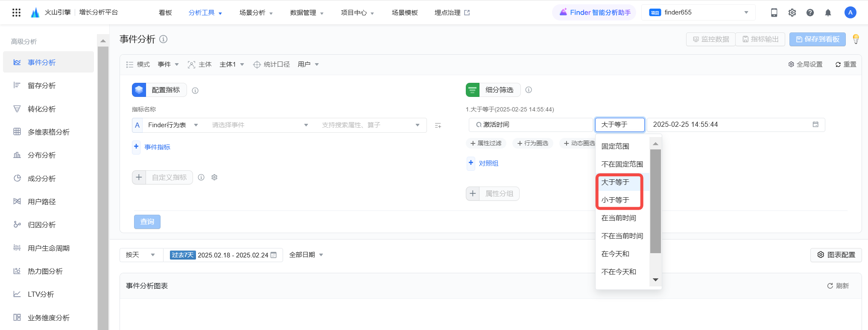The height and width of the screenshot is (330, 868).
Task: Open 埋点治理 external link
Action: pos(452,13)
